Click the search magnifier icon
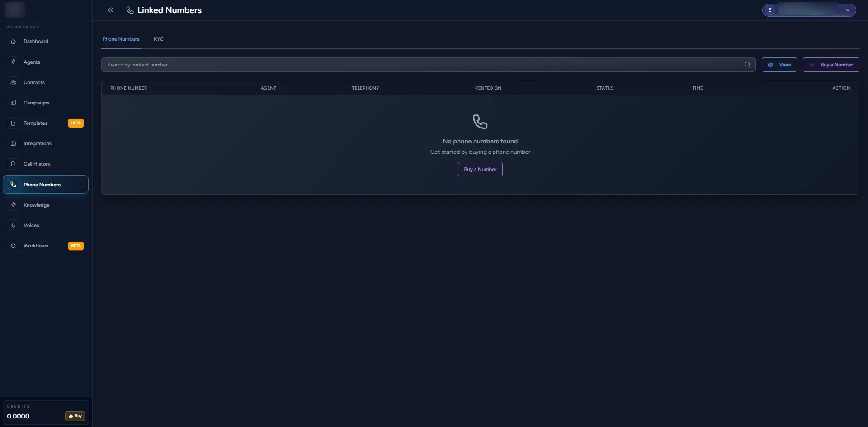 pos(747,65)
